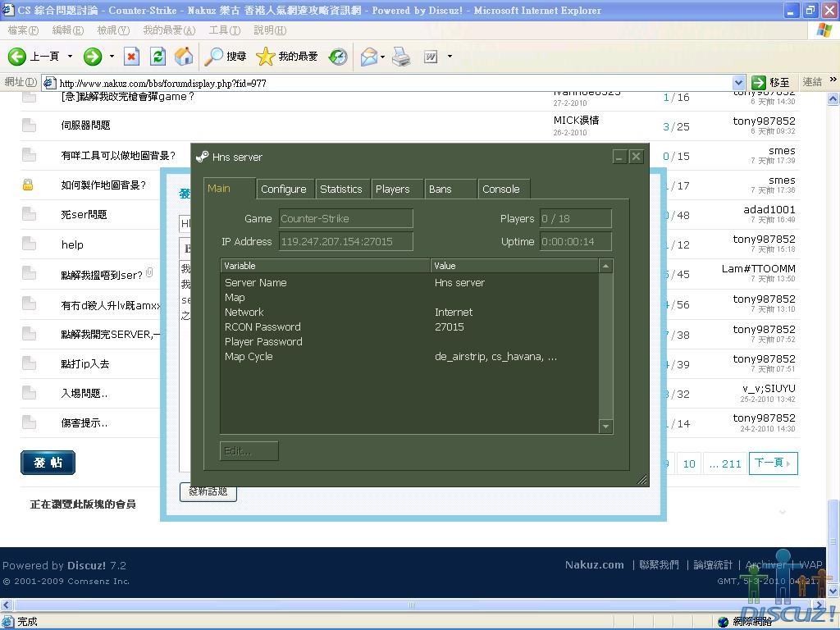The image size is (840, 630).
Task: Click the green Forward arrow button
Action: click(x=93, y=57)
